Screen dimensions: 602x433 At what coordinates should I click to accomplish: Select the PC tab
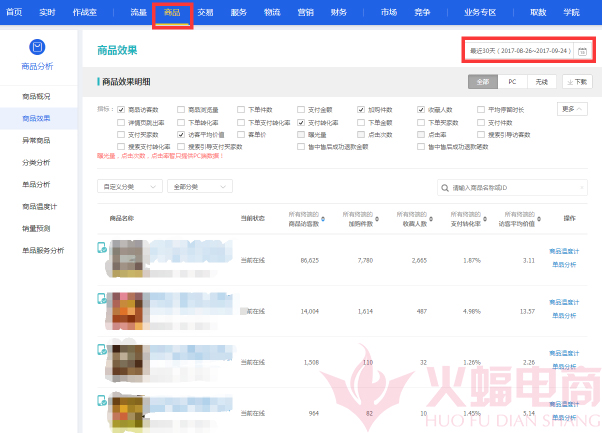513,82
